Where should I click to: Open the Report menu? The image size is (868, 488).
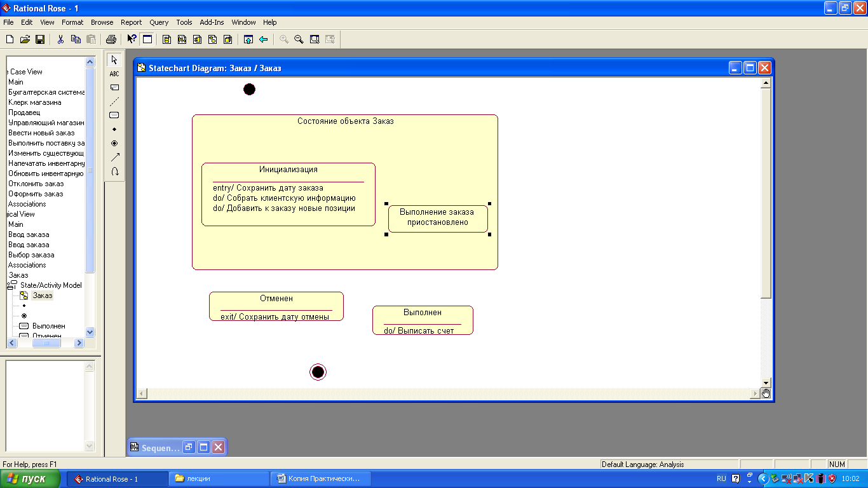pyautogui.click(x=132, y=22)
